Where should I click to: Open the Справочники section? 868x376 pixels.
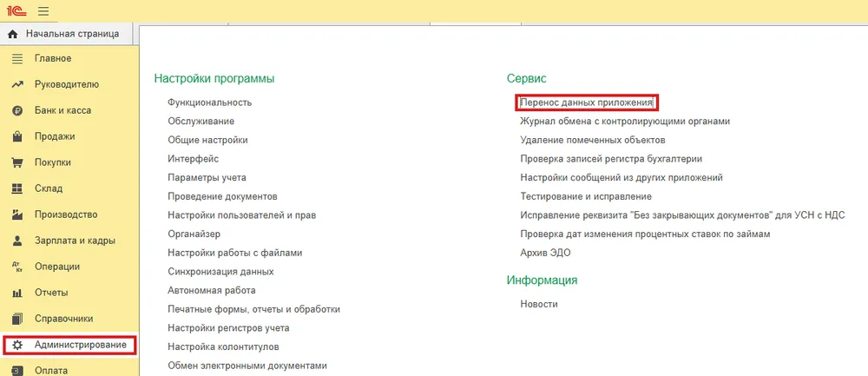pyautogui.click(x=63, y=319)
